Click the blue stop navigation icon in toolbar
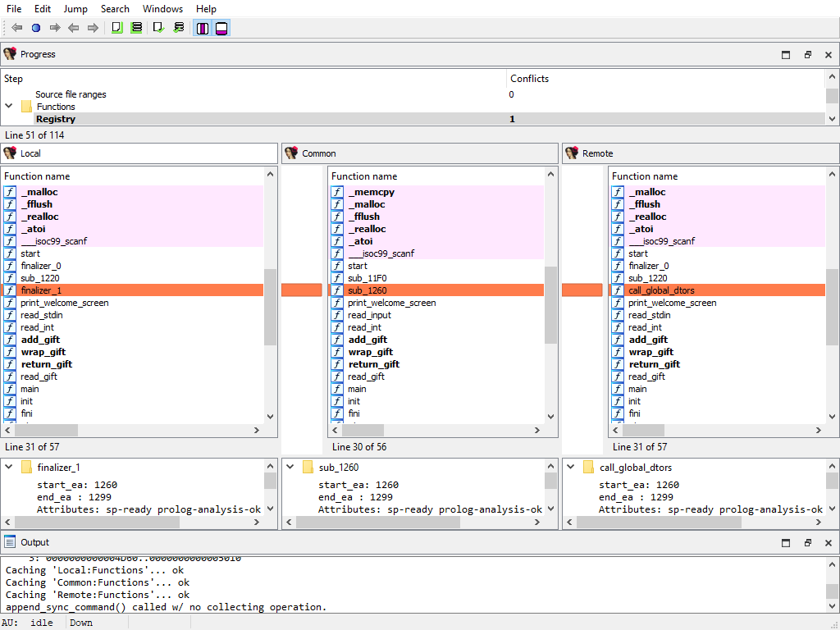This screenshot has height=630, width=840. point(34,27)
